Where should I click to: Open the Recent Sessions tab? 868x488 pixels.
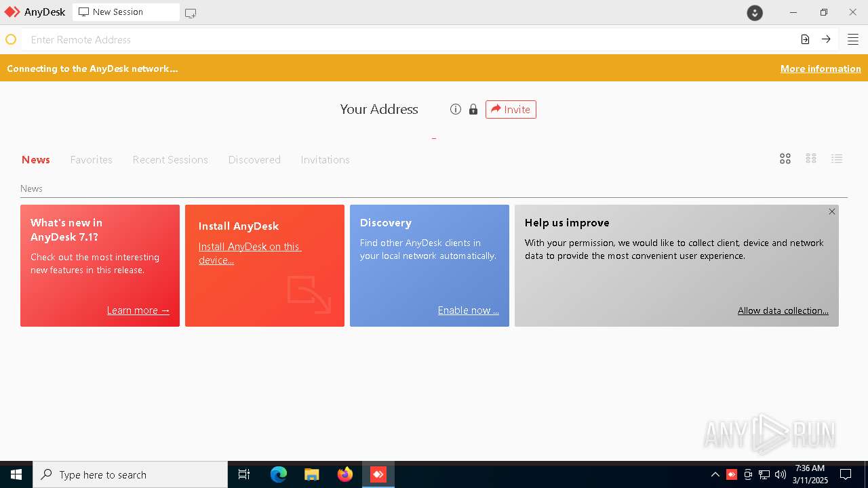pos(170,160)
